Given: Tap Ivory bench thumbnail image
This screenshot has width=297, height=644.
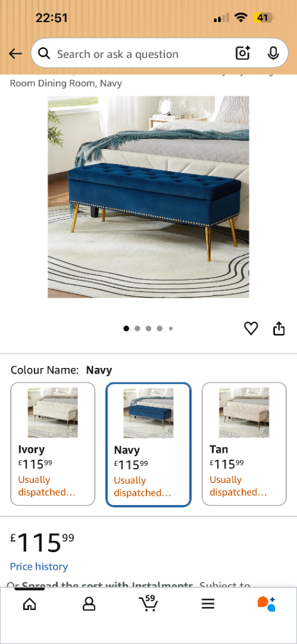Looking at the screenshot, I should coord(53,413).
